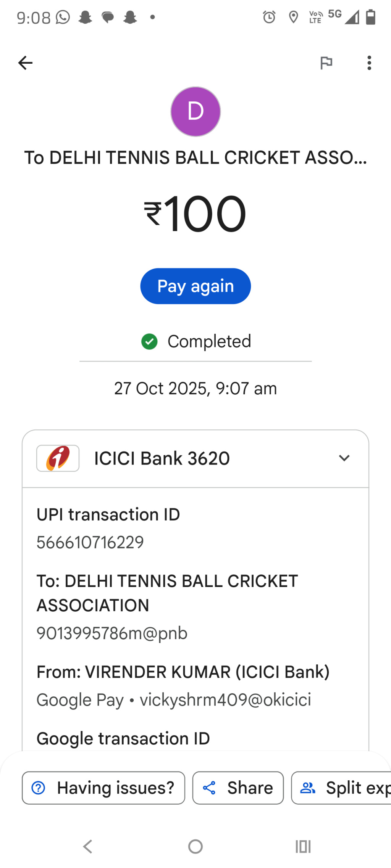Tap the ICICI Bank logo icon
The height and width of the screenshot is (868, 391).
pos(58,458)
